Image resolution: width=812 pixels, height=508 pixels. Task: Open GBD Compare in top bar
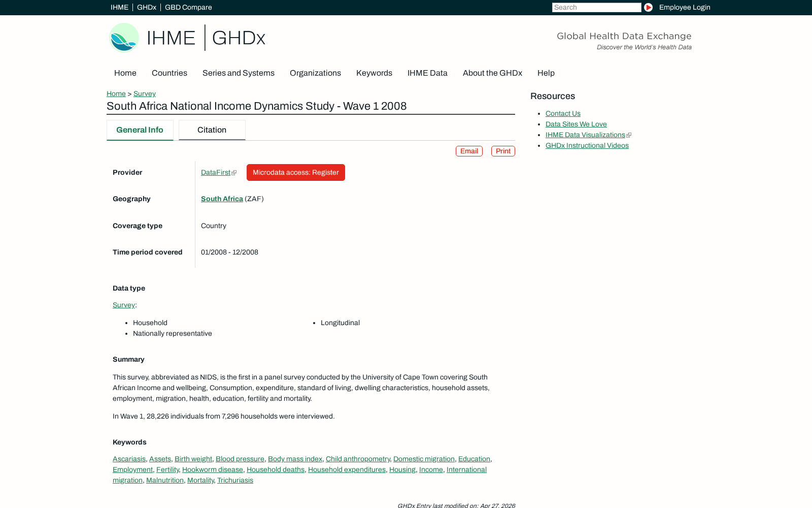(188, 7)
